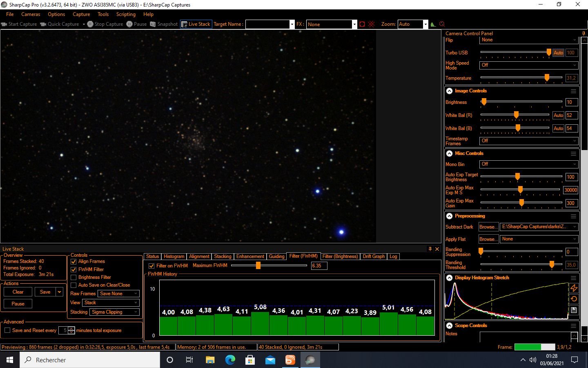Viewport: 588px width, 368px height.
Task: Open the Display Histogram Stretch hamburger menu
Action: point(573,278)
